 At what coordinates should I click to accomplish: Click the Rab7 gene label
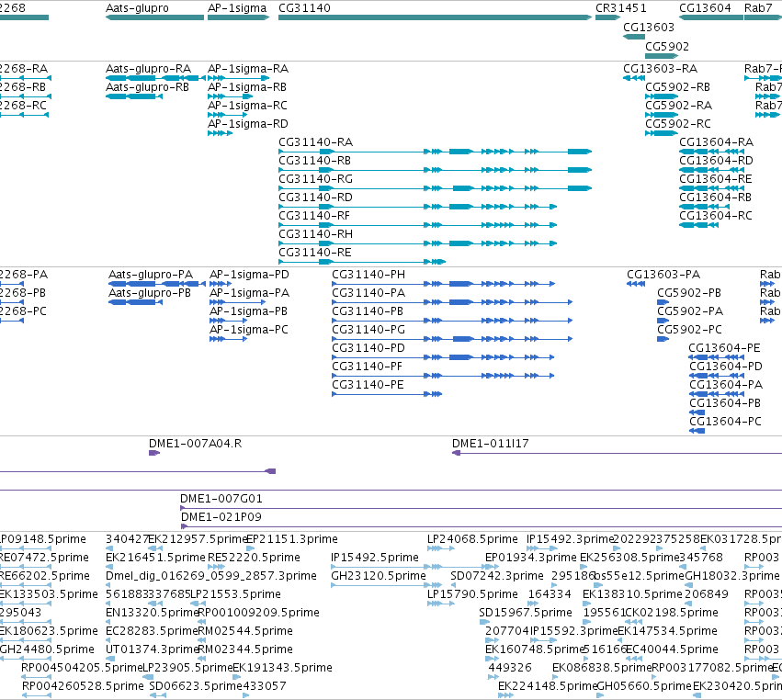[757, 8]
